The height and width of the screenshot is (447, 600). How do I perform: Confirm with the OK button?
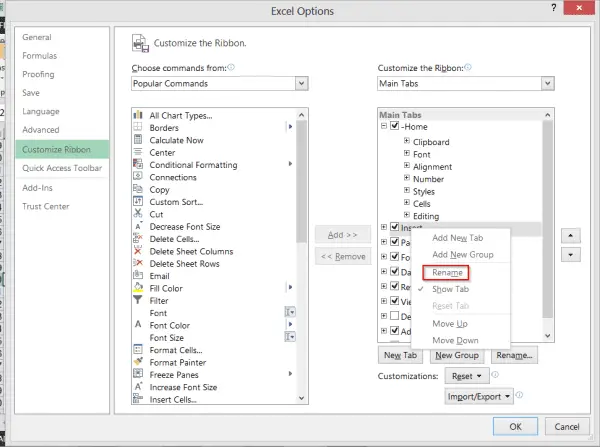pyautogui.click(x=515, y=426)
